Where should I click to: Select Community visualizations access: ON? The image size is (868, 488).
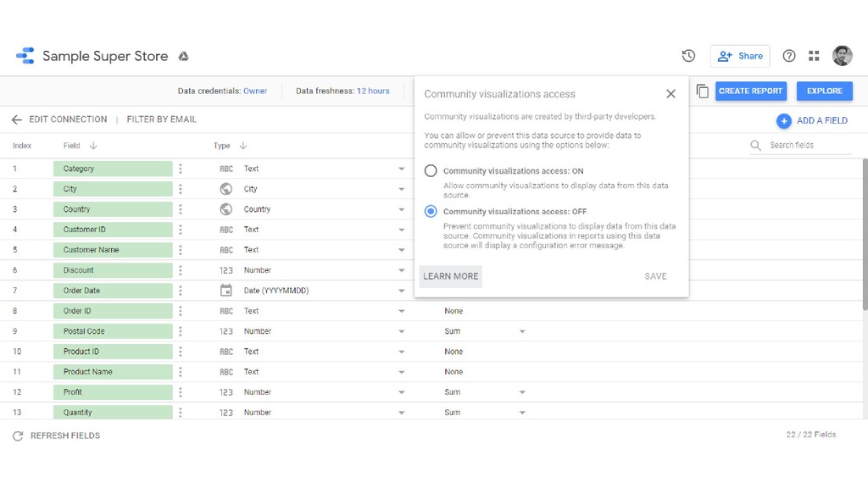click(431, 171)
